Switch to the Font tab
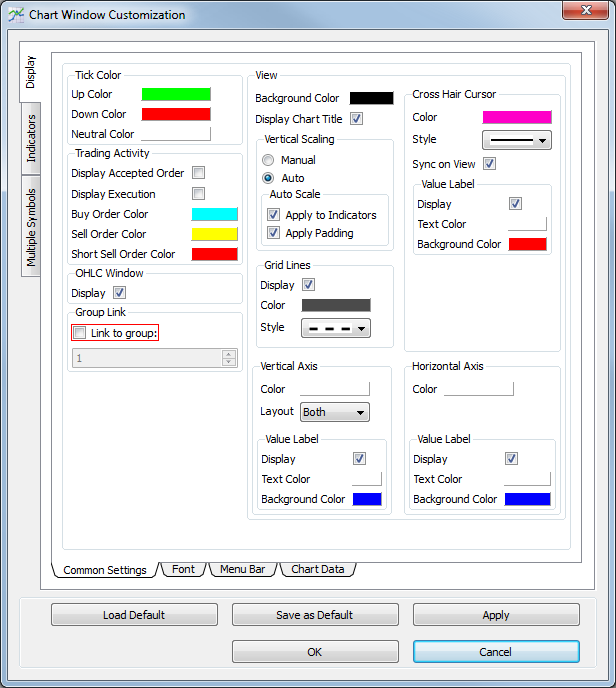The height and width of the screenshot is (688, 616). click(183, 569)
